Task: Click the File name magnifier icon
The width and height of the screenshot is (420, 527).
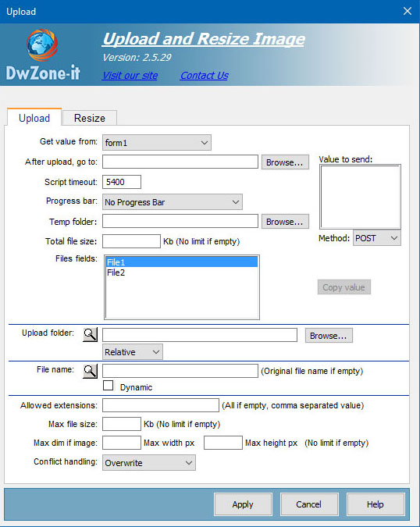Action: tap(90, 371)
